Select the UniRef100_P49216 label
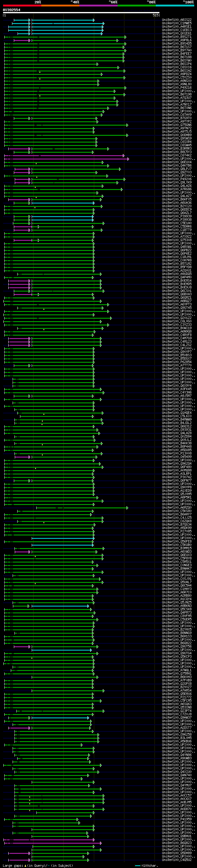 [177, 88]
